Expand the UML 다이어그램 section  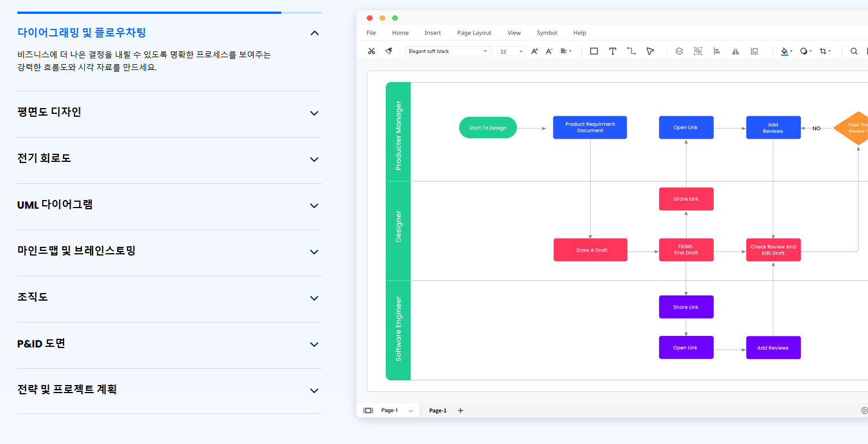tap(315, 206)
